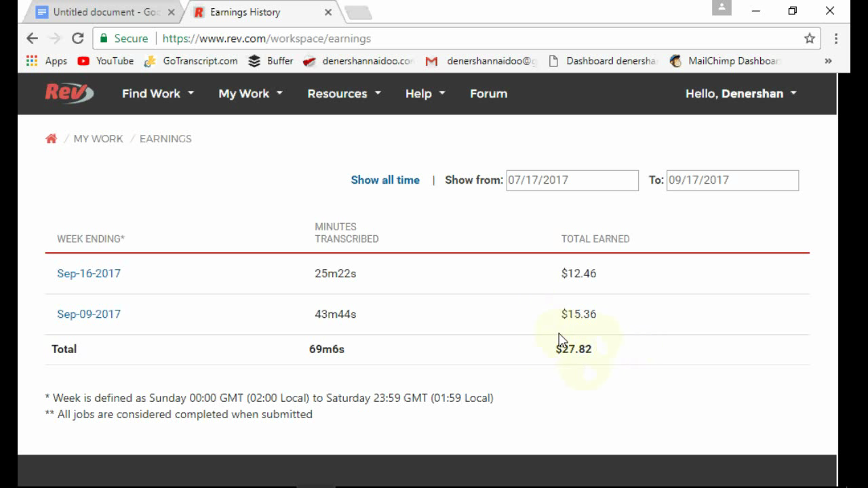The image size is (868, 488).
Task: Open denershannaidoo.com bookmark
Action: pos(359,61)
